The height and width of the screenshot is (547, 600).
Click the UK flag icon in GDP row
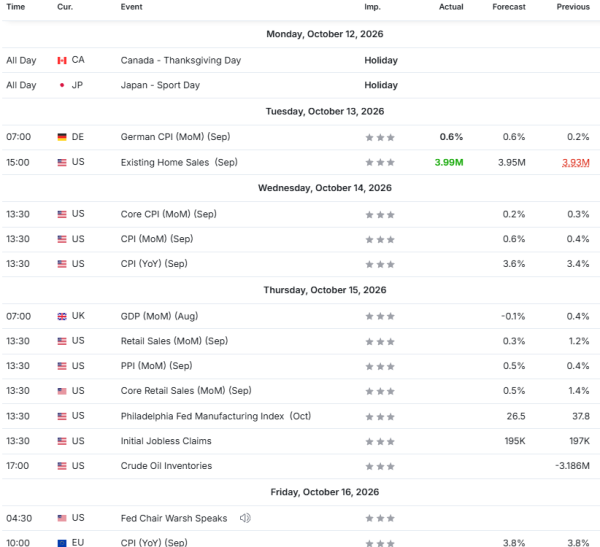62,316
